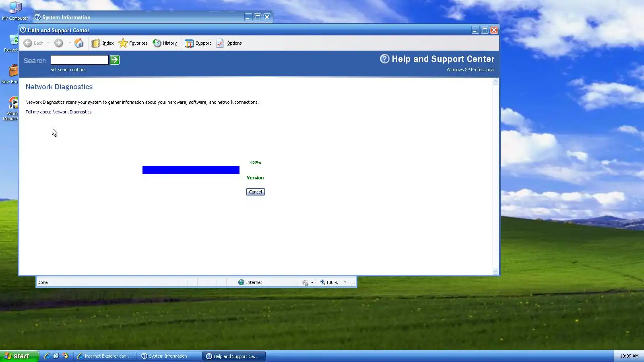Click the green Version status text
Image resolution: width=644 pixels, height=362 pixels.
point(256,178)
